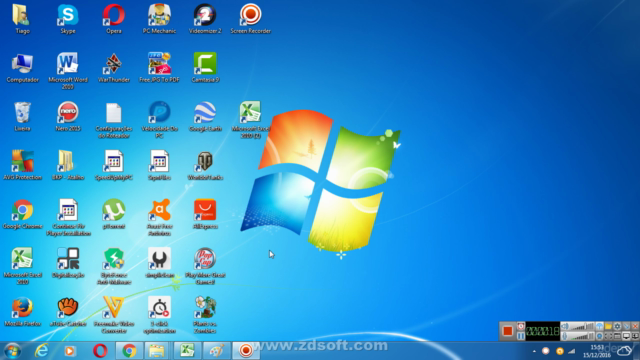Select full-screen capture mode in recorder
Image resolution: width=640 pixels, height=360 pixels.
tap(608, 336)
